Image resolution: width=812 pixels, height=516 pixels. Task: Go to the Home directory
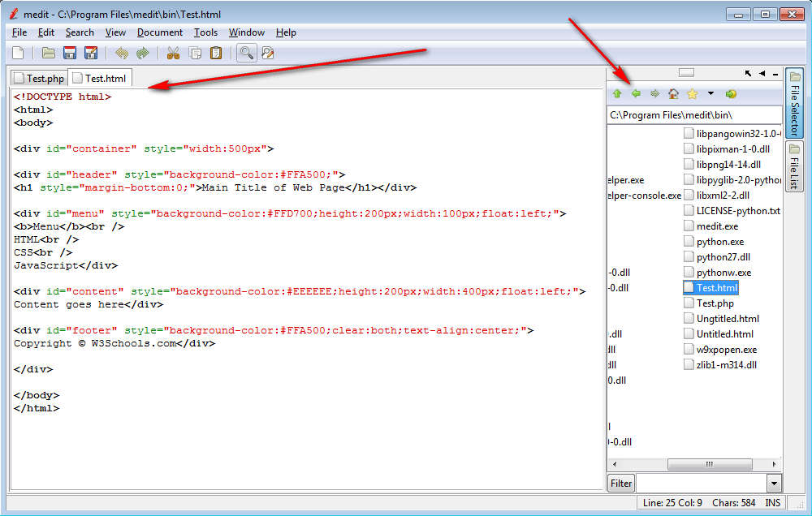(672, 93)
